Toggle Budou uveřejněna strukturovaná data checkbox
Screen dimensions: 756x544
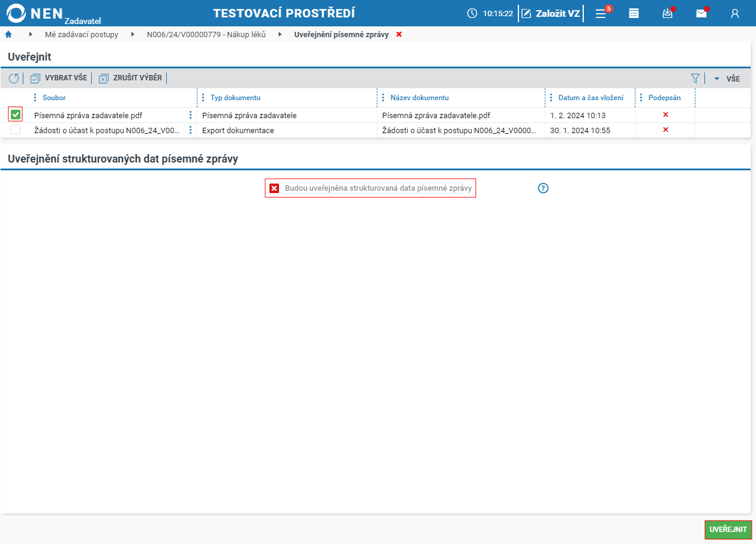click(x=274, y=188)
